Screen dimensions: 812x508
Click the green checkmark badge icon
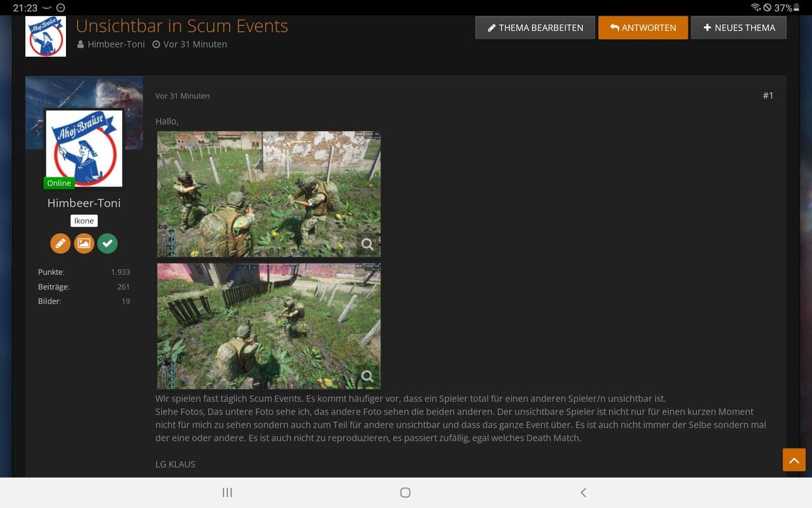point(107,243)
